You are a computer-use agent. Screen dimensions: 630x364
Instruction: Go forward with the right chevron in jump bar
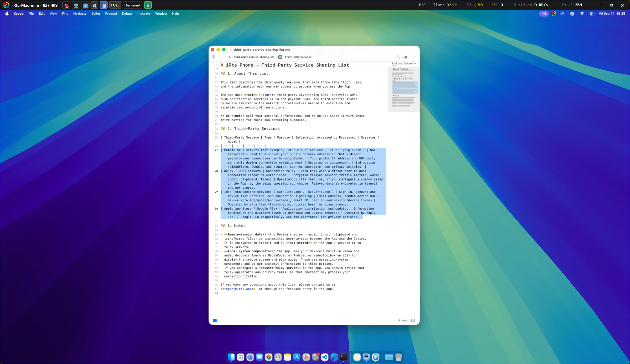pyautogui.click(x=225, y=57)
